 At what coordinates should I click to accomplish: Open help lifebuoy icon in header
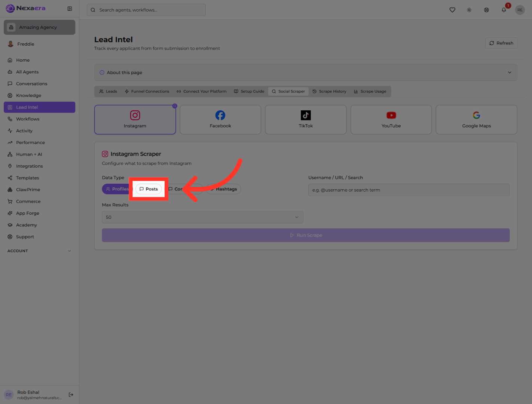pos(486,10)
